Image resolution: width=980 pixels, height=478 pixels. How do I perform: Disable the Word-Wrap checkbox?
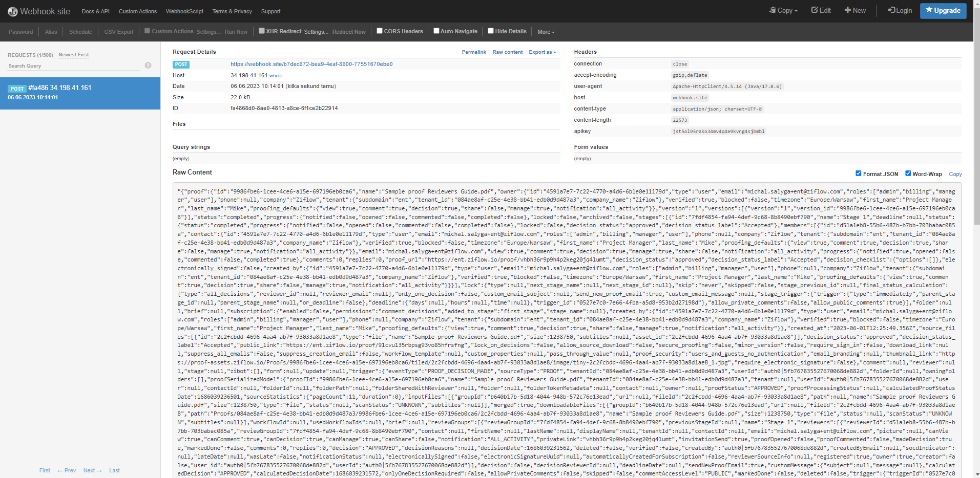pos(908,173)
